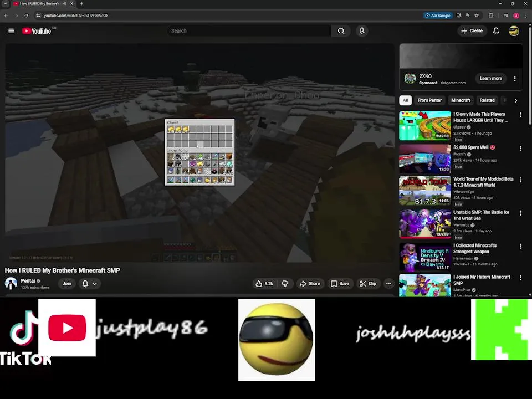532x399 pixels.
Task: Start voice search with the microphone
Action: pos(362,31)
